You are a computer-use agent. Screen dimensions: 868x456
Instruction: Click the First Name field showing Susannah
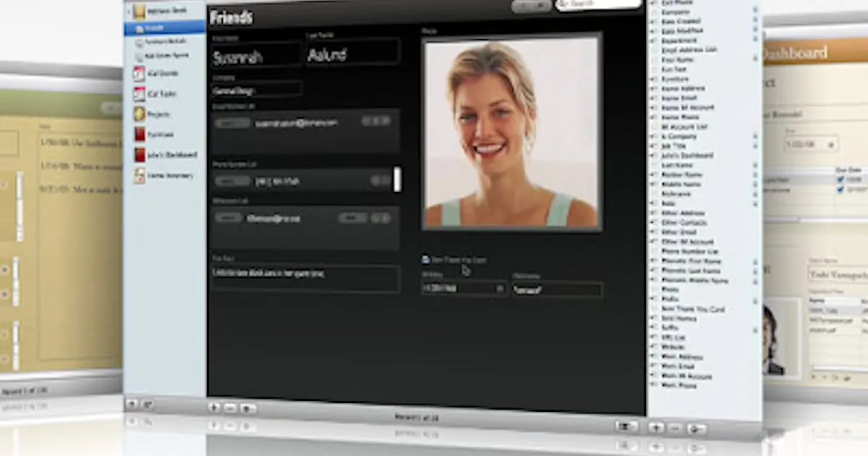[x=256, y=56]
